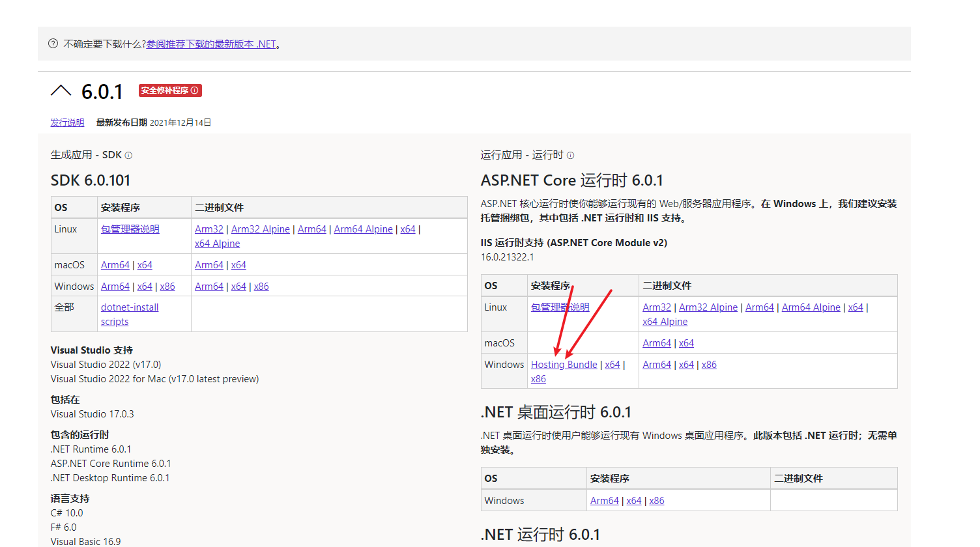980x547 pixels.
Task: Select the release date 2021年12月14日
Action: pyautogui.click(x=180, y=122)
